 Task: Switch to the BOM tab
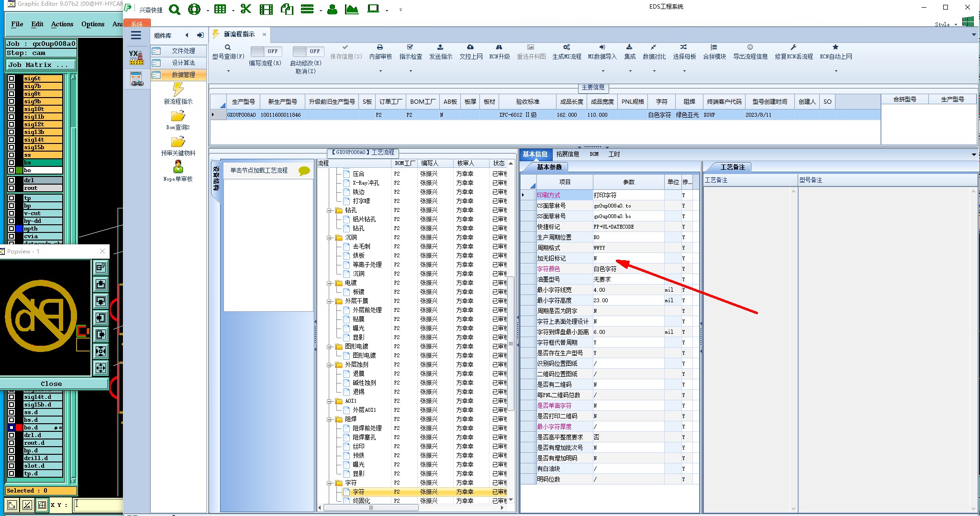(594, 154)
